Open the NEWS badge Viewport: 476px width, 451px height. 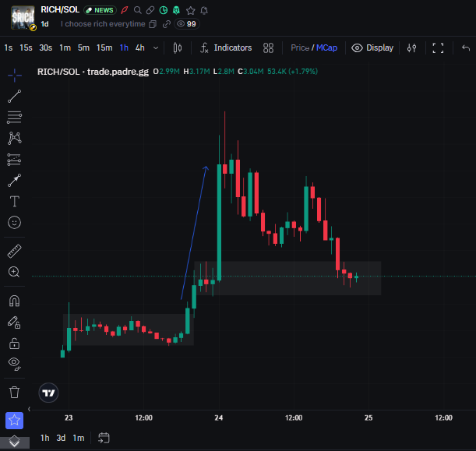click(100, 10)
